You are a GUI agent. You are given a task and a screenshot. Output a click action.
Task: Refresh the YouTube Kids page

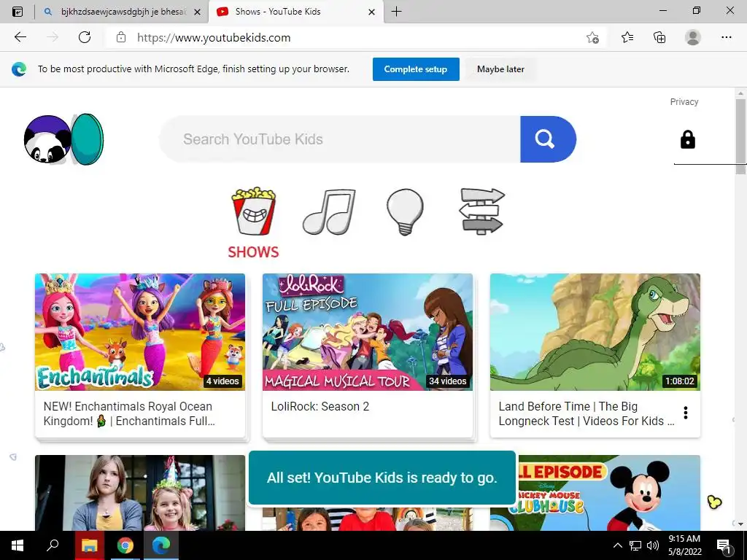point(85,37)
